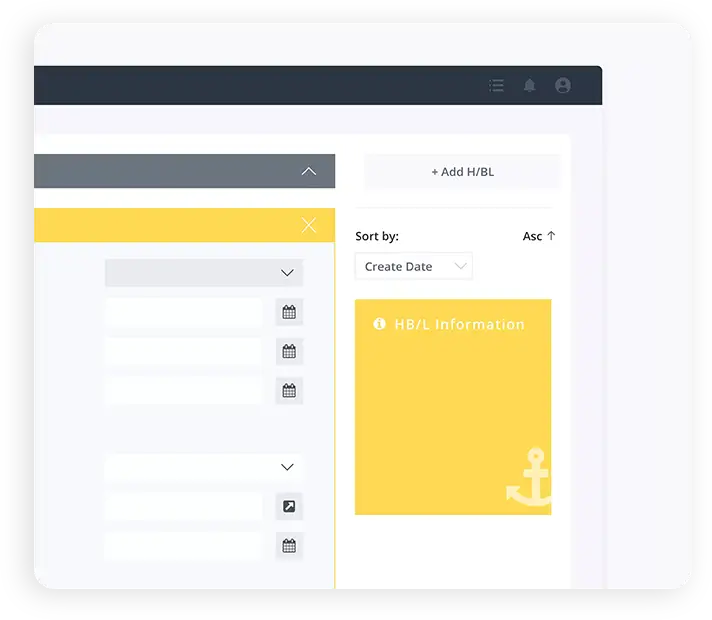Collapse the gray section header with the up chevron
This screenshot has width=712, height=620.
[309, 171]
